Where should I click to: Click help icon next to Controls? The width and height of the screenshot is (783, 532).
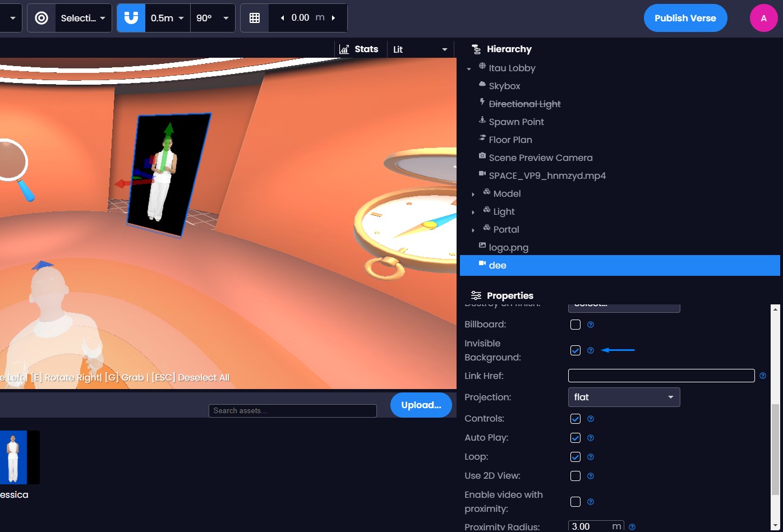[x=591, y=419]
